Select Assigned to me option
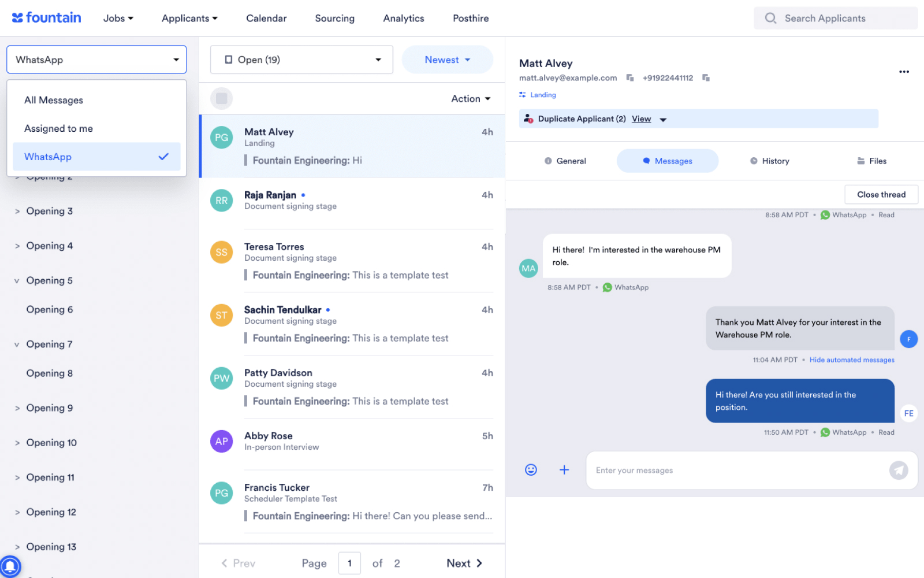Viewport: 924px width, 578px height. coord(96,128)
